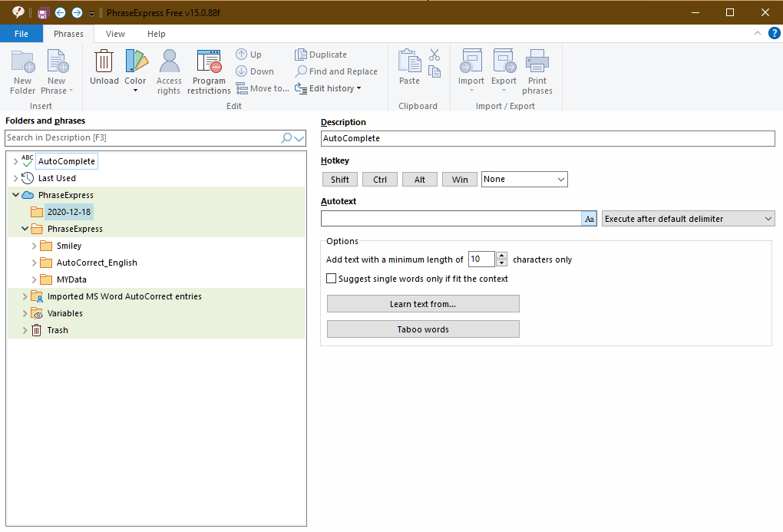The width and height of the screenshot is (783, 532).
Task: Open Execute after default delimiter dropdown
Action: pyautogui.click(x=688, y=219)
